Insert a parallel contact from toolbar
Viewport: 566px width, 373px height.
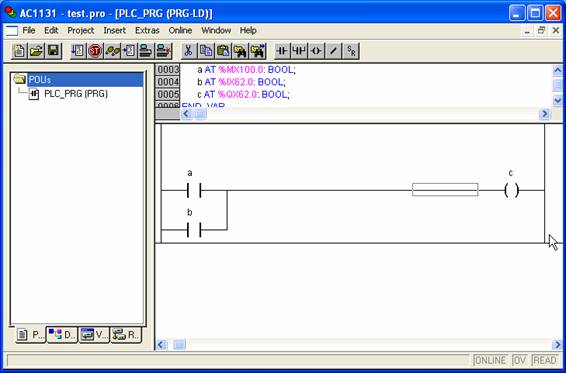(x=299, y=51)
